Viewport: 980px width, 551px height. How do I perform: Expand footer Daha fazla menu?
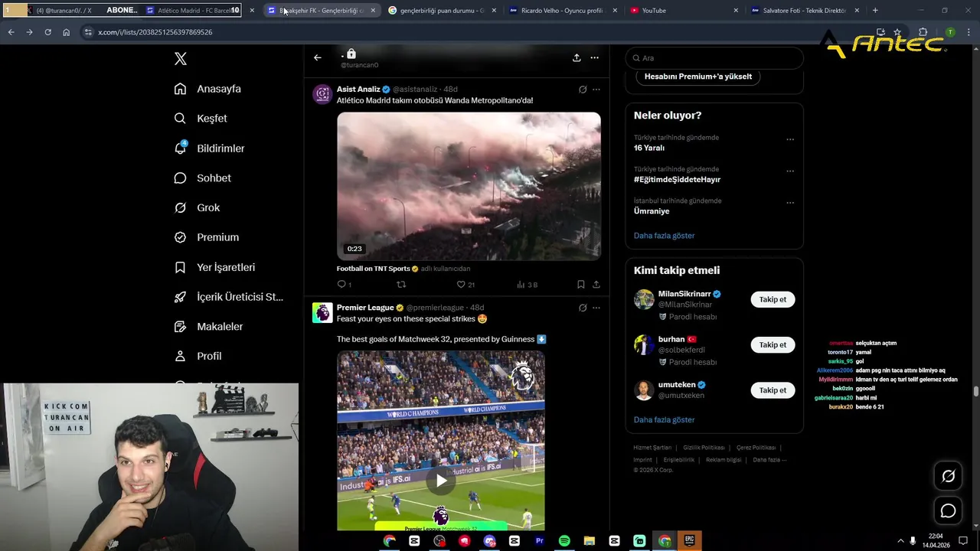click(x=769, y=460)
